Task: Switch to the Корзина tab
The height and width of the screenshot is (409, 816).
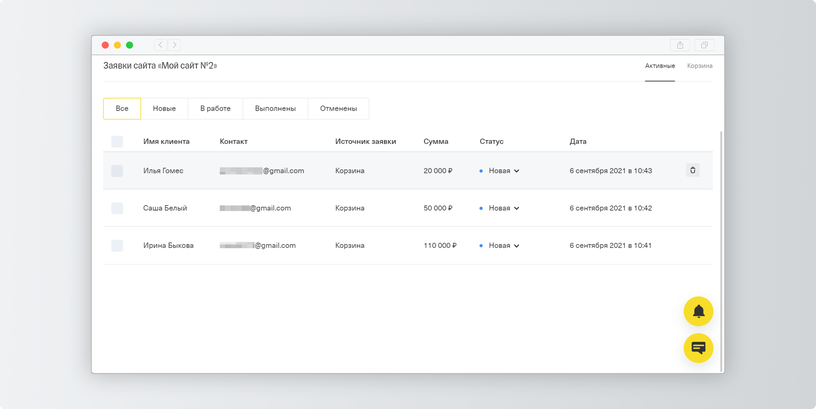Action: click(x=699, y=66)
